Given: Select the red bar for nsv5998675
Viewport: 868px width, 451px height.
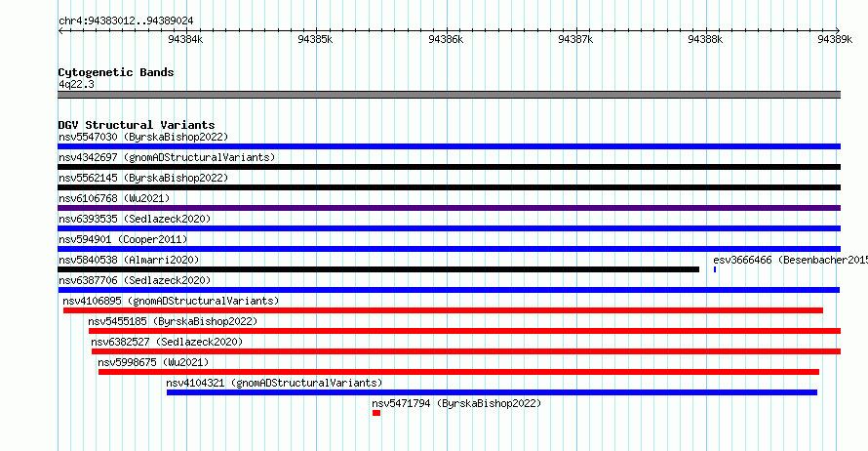Looking at the screenshot, I should 458,372.
